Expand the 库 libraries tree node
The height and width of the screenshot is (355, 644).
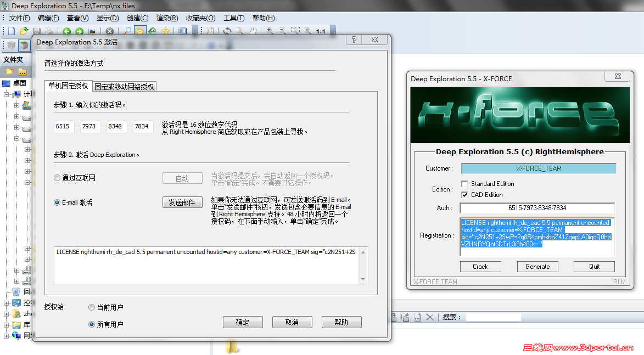6,325
